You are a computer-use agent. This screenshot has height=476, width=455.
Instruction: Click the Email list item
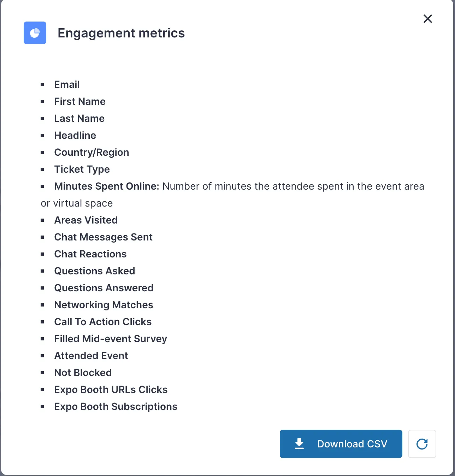click(67, 85)
